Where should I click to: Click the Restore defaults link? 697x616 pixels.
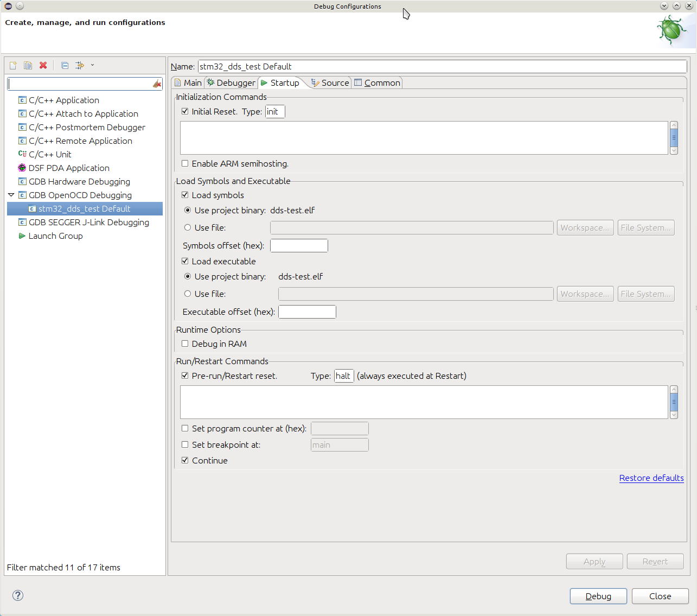tap(651, 478)
